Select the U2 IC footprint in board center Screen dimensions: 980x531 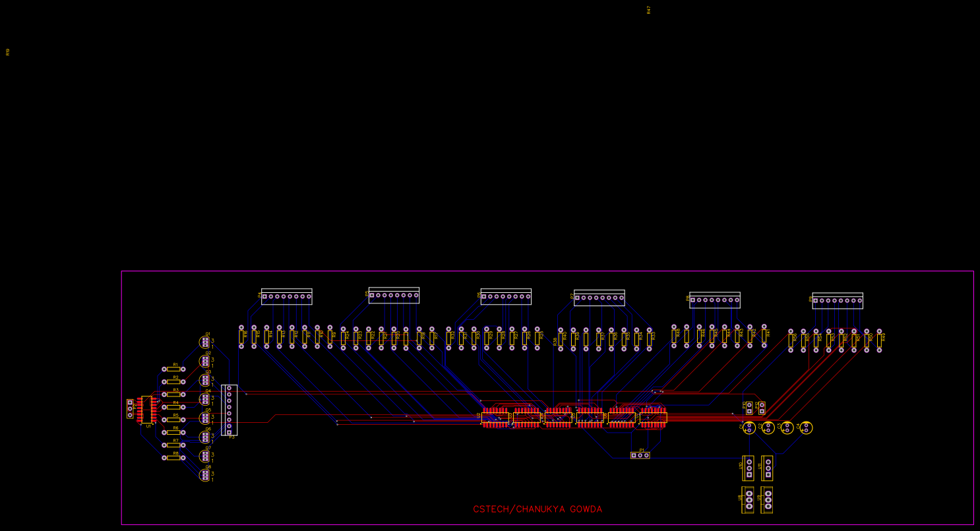[495, 417]
